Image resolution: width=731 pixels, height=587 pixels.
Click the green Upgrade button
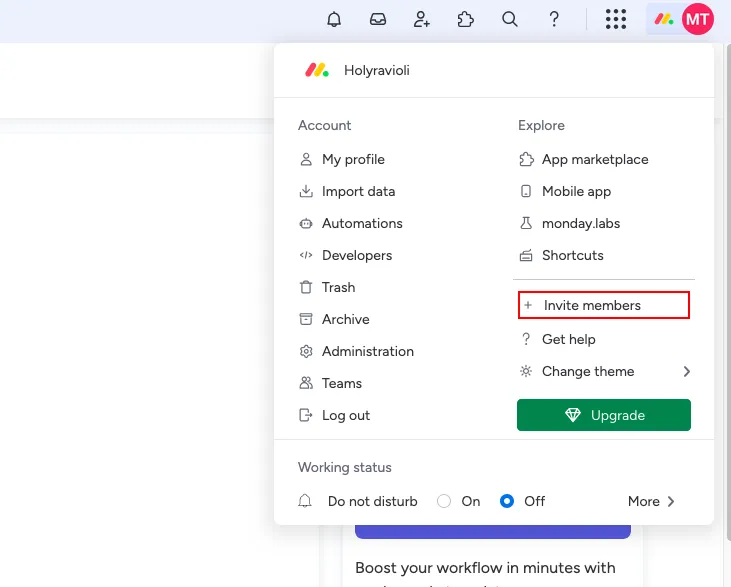click(x=603, y=415)
